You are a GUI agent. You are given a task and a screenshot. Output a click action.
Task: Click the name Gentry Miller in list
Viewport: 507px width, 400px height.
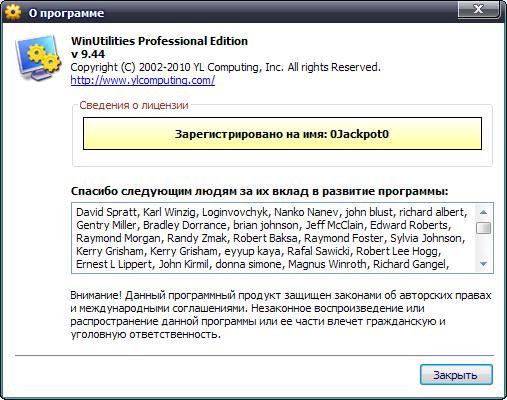point(106,225)
